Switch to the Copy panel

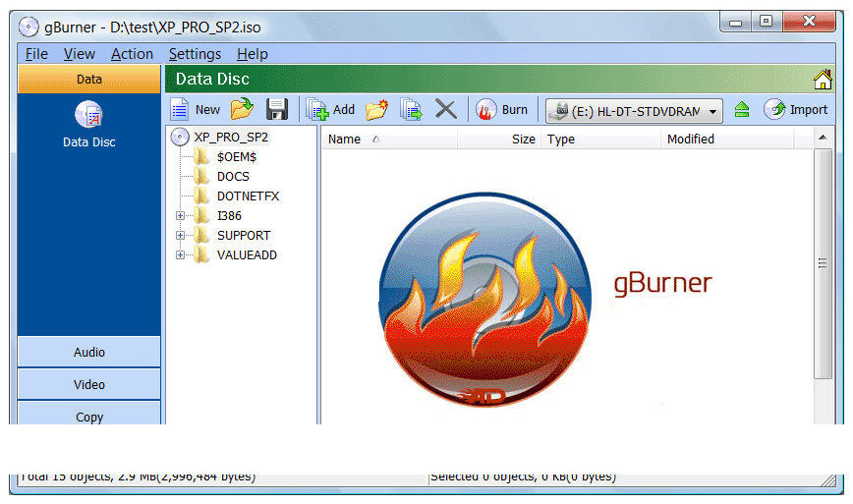[89, 415]
